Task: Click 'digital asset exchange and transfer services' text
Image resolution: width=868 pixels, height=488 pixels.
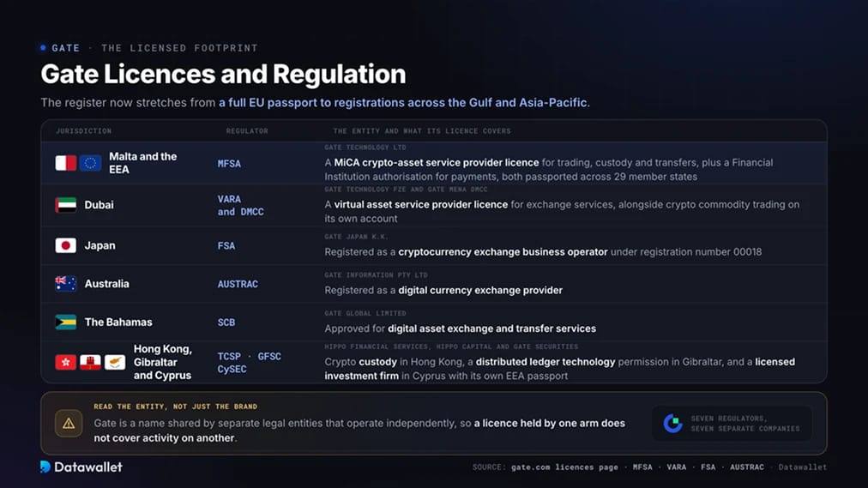Action: 491,328
